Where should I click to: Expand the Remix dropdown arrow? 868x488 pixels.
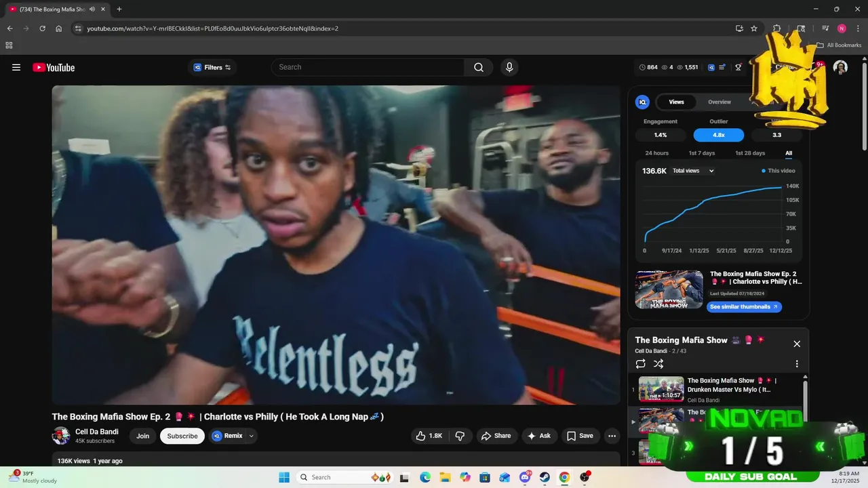point(252,436)
